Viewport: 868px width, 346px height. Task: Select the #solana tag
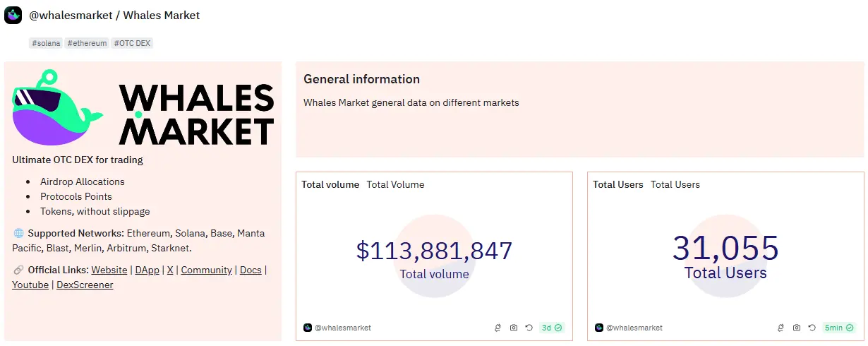(x=46, y=43)
